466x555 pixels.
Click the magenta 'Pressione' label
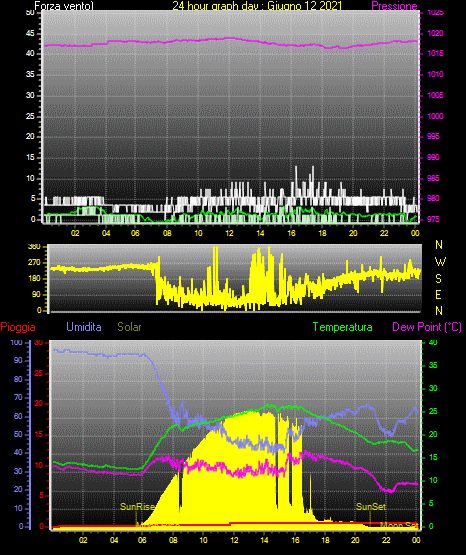coord(394,6)
